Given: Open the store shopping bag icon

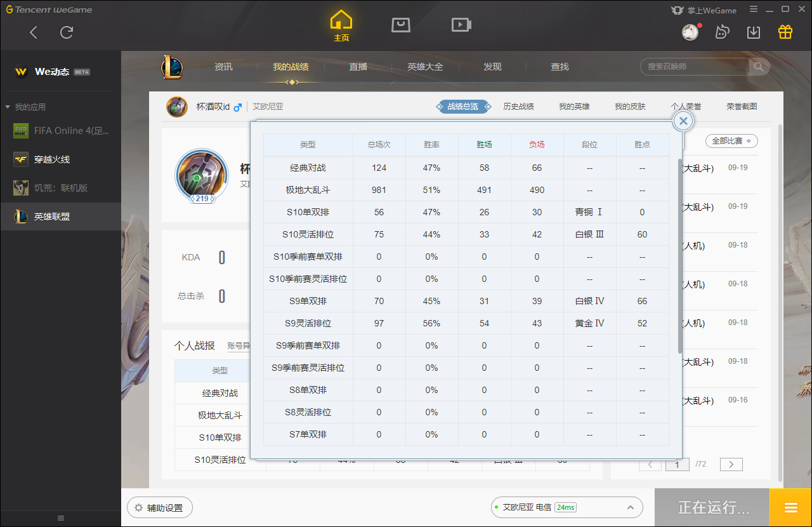Looking at the screenshot, I should click(401, 25).
